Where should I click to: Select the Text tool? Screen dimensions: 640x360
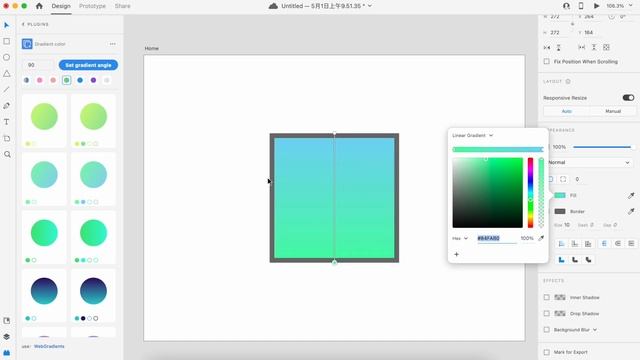[7, 122]
